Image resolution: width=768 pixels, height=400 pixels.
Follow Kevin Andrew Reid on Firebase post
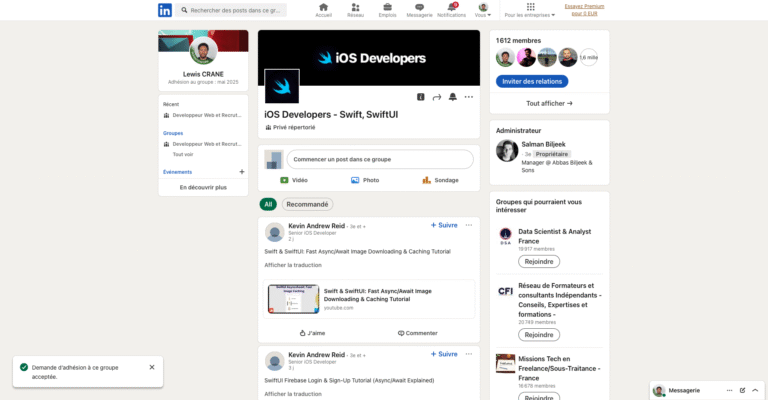[444, 354]
